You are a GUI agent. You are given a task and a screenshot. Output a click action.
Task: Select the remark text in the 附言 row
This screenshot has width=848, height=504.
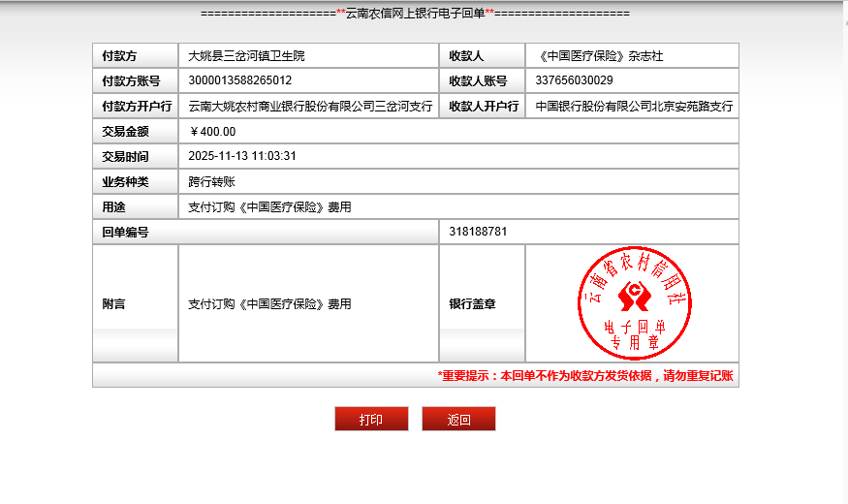(x=269, y=304)
